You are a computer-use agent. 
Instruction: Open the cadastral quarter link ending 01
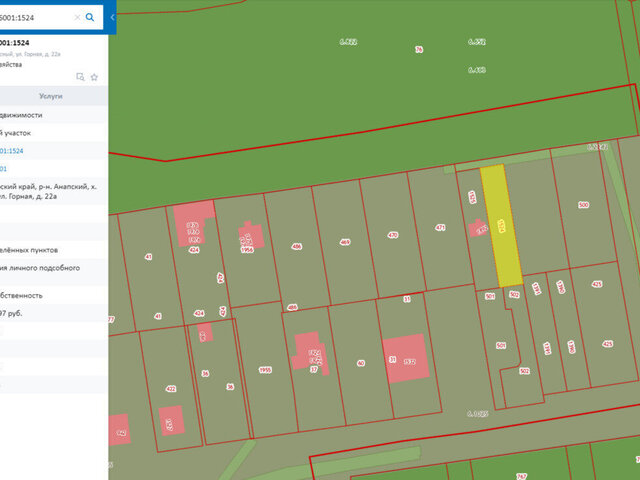coord(3,169)
